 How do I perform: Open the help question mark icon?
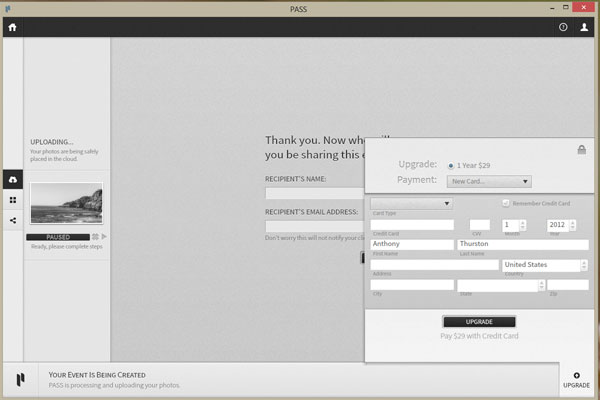(563, 27)
